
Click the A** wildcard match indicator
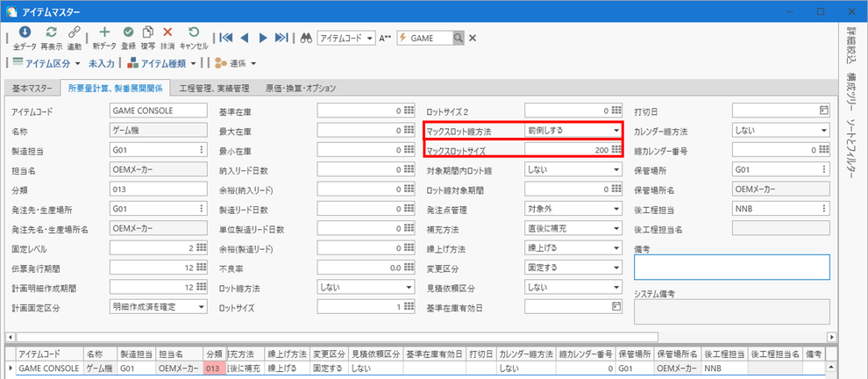[385, 38]
